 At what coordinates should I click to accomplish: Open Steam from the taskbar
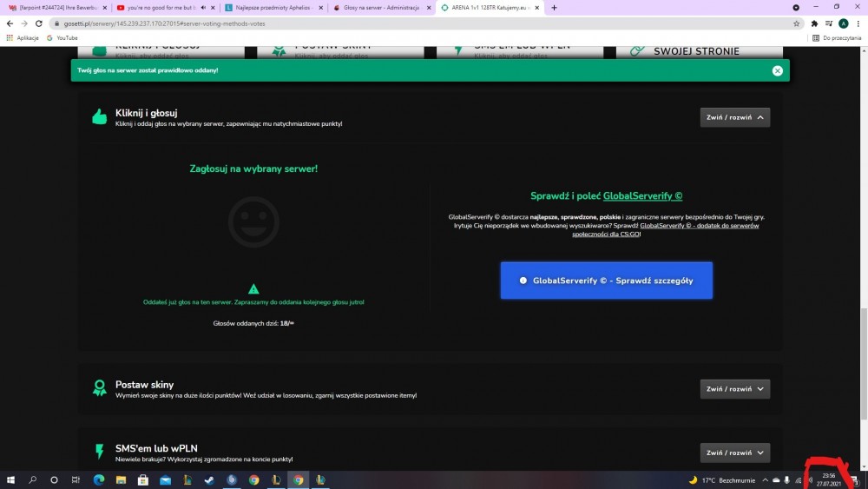tap(209, 479)
